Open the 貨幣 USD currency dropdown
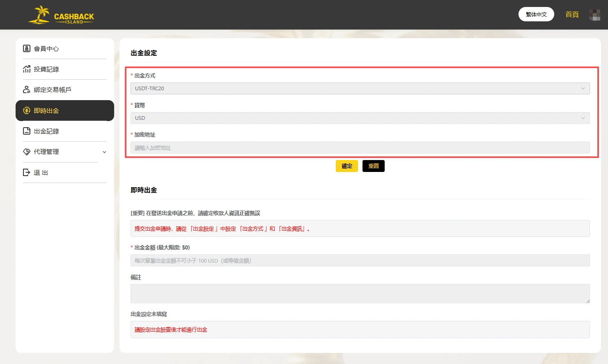 (x=360, y=118)
